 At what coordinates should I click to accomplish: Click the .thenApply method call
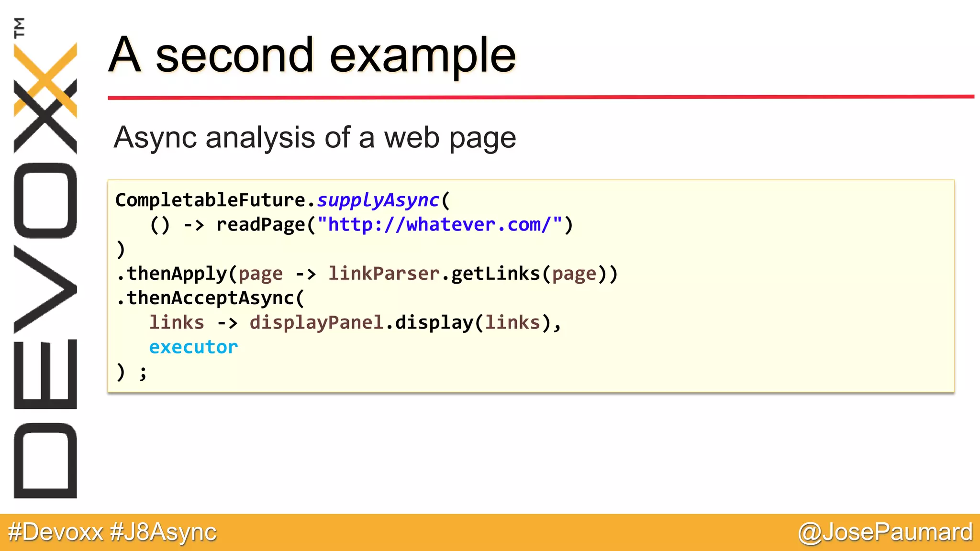(x=172, y=274)
